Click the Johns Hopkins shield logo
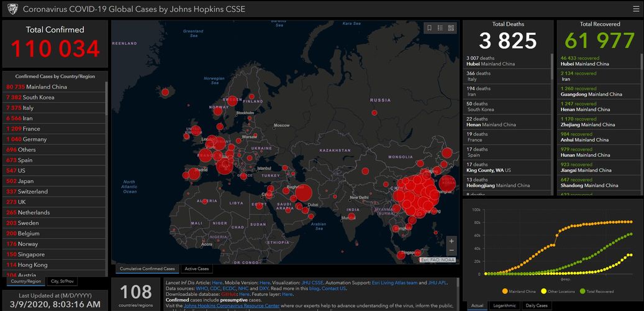The image size is (644, 311). (x=12, y=9)
